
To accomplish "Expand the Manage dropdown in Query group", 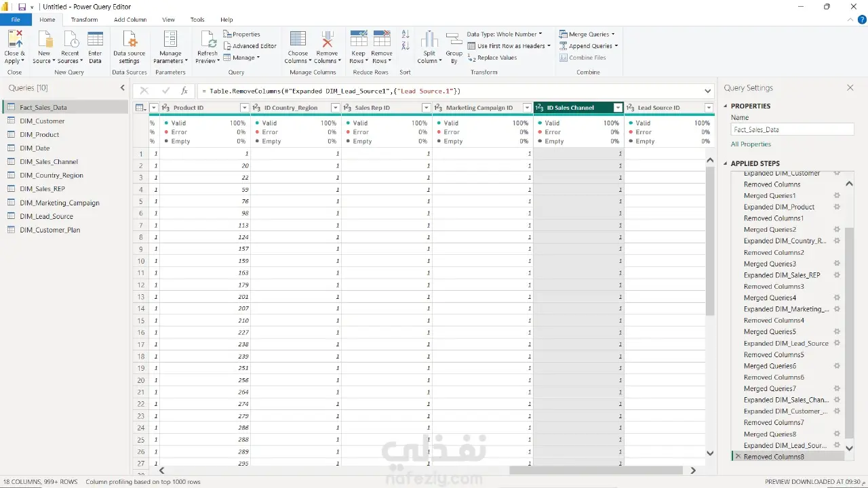I will click(x=241, y=58).
